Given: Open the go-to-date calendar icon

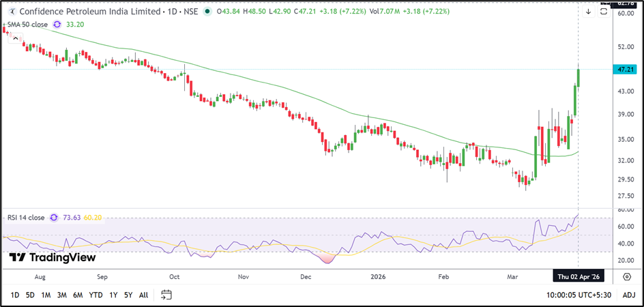Looking at the screenshot, I should click(x=166, y=295).
